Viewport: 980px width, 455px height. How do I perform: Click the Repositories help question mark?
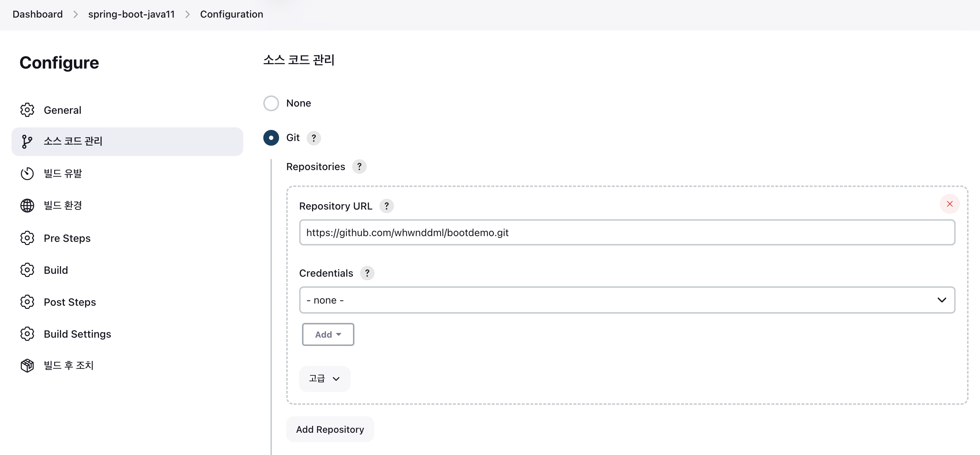pyautogui.click(x=359, y=166)
